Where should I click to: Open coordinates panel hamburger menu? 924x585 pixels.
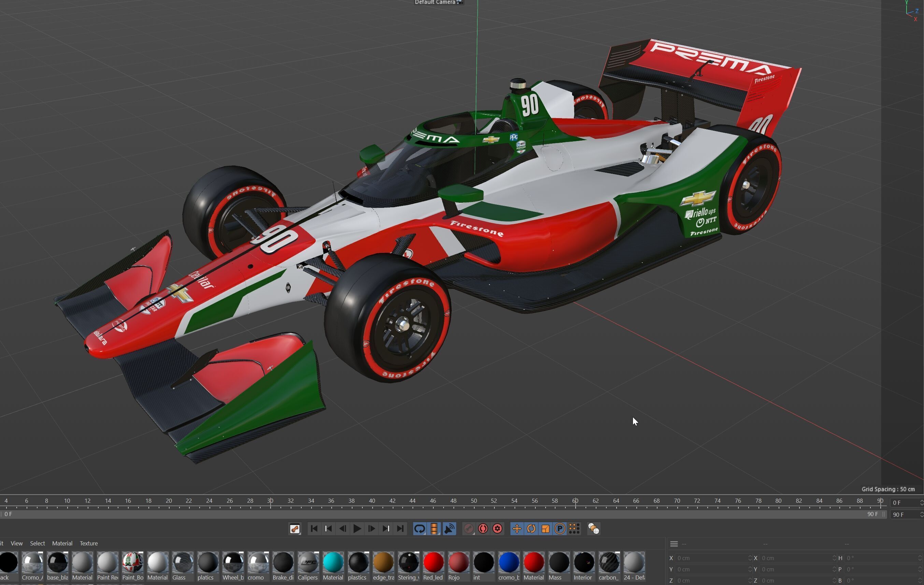point(674,544)
